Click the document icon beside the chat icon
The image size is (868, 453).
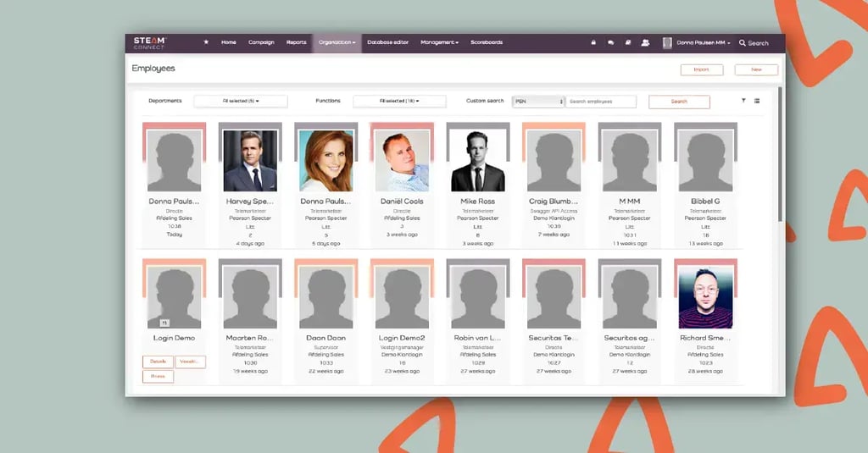click(x=628, y=42)
